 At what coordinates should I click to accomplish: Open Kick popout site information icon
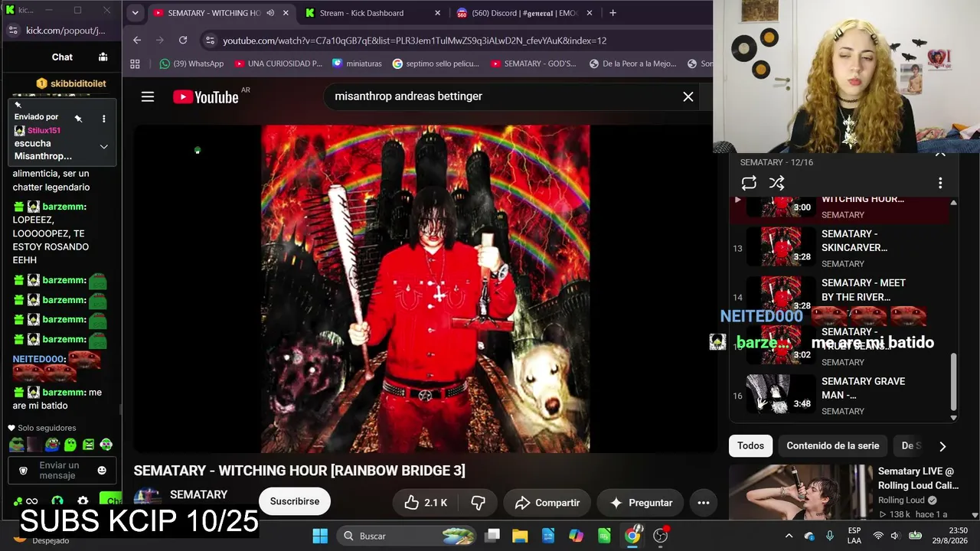point(12,31)
